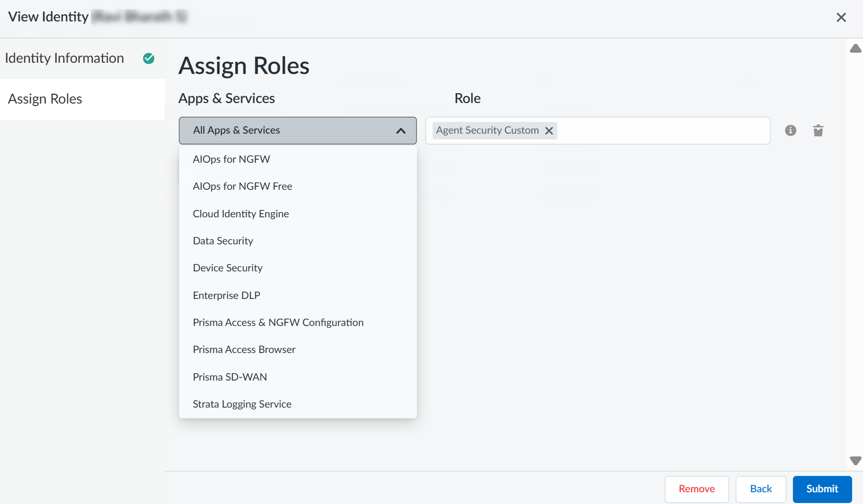Click inside the Role input field
Viewport: 863px width, 504px height.
(x=663, y=131)
